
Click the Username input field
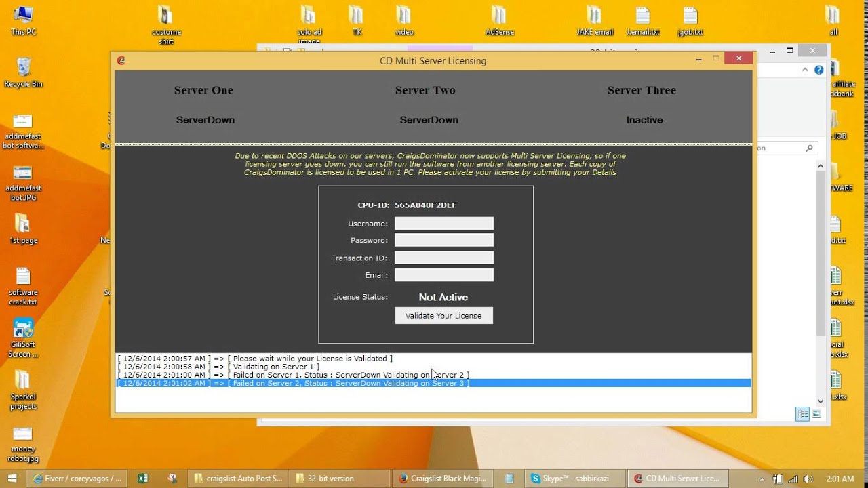point(443,224)
